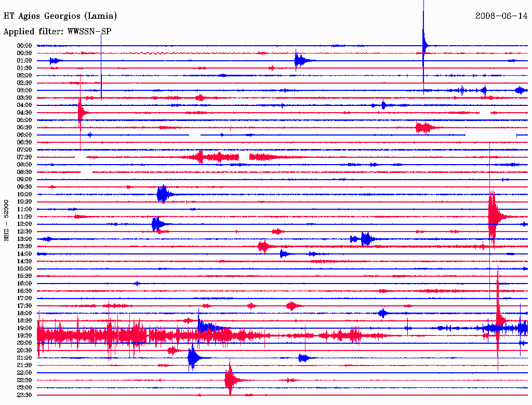The height and width of the screenshot is (405, 532).
Task: Select the 00:30 time label
Action: tap(24, 53)
